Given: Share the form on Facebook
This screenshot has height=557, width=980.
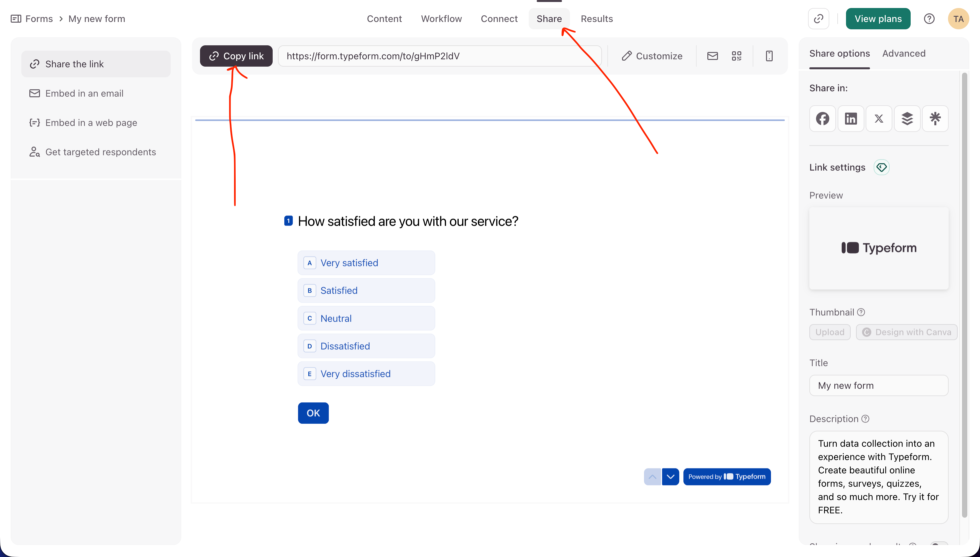Looking at the screenshot, I should point(822,119).
